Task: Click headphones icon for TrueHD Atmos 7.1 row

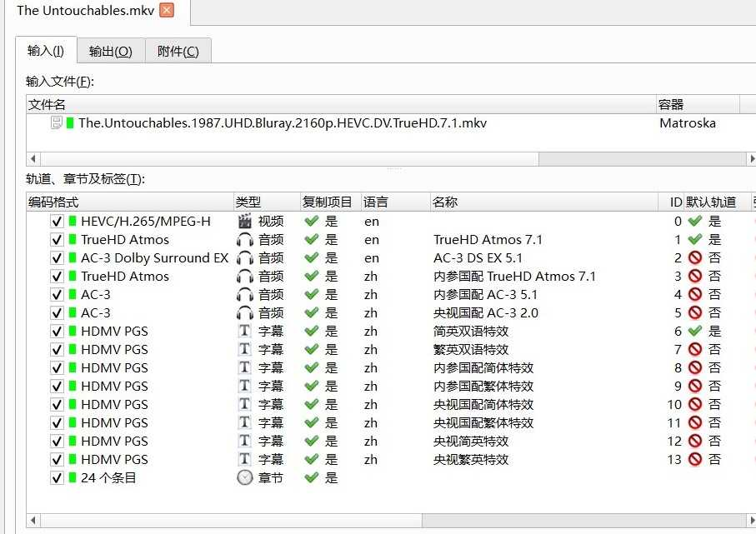Action: 245,240
